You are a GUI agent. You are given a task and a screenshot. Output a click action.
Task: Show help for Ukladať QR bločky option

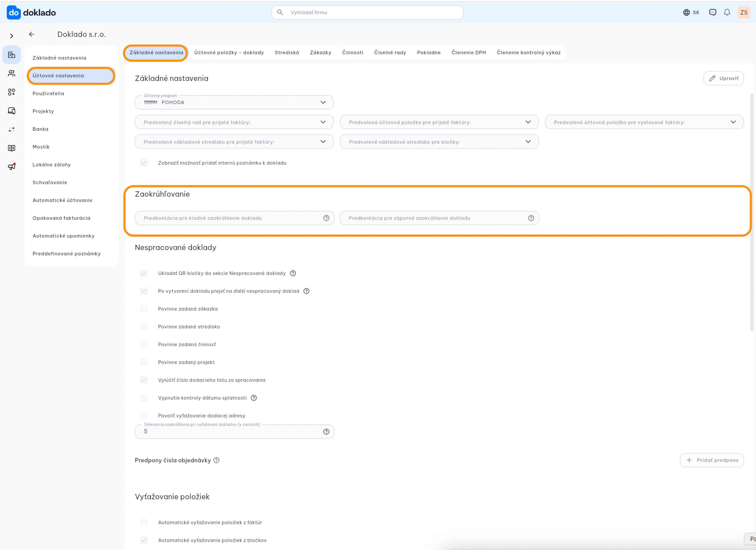coord(293,273)
